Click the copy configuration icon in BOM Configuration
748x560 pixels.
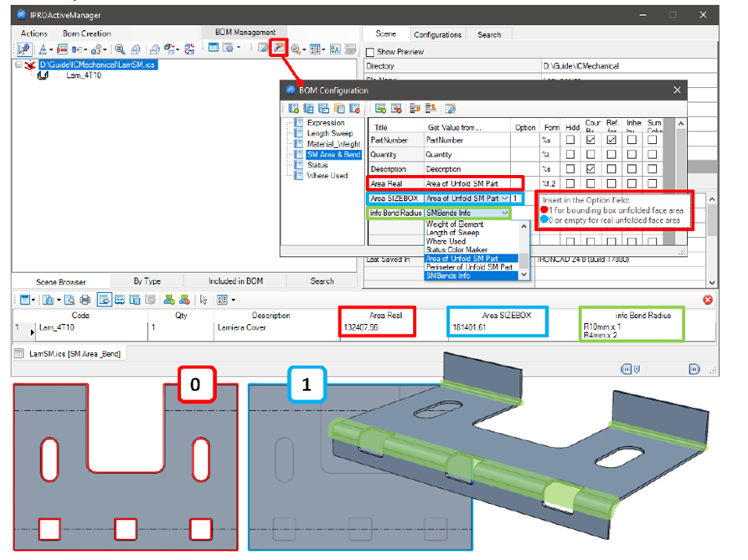point(339,109)
